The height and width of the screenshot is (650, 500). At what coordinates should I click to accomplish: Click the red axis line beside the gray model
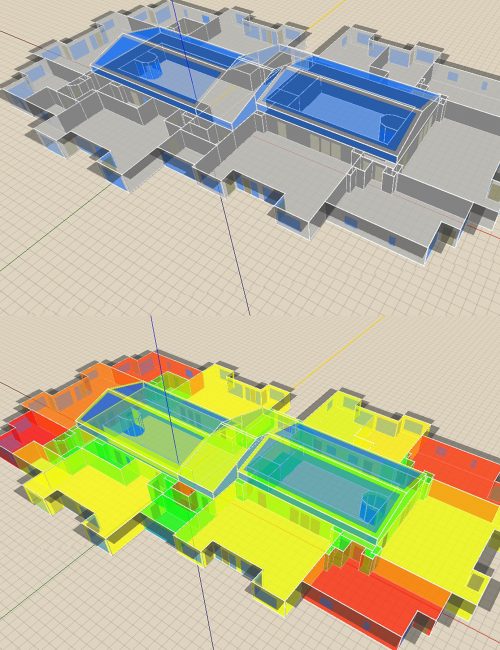tap(483, 231)
